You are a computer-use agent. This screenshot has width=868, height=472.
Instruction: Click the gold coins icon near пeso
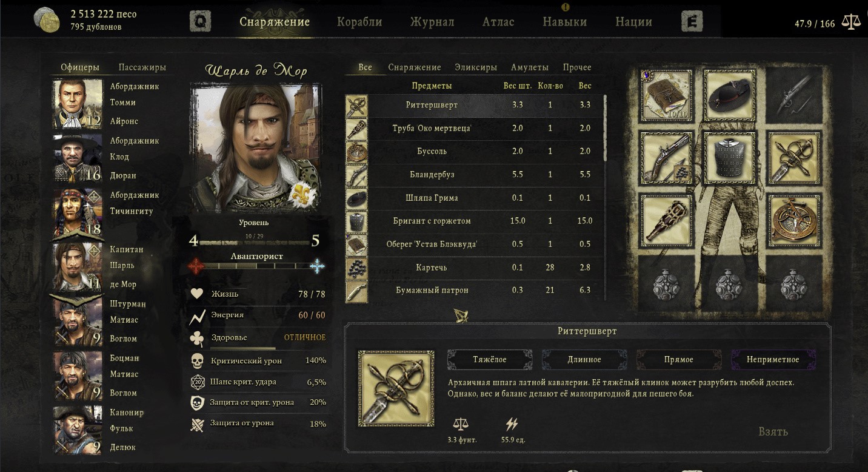pos(47,19)
